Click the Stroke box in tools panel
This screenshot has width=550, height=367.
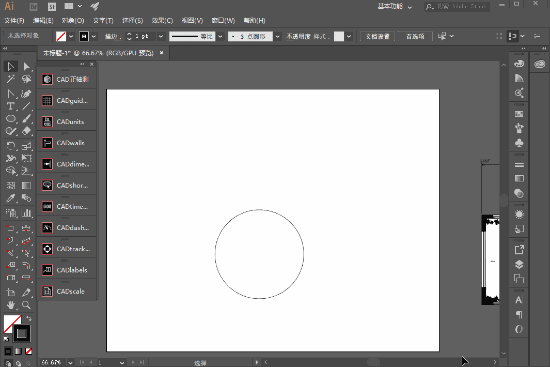tap(22, 333)
